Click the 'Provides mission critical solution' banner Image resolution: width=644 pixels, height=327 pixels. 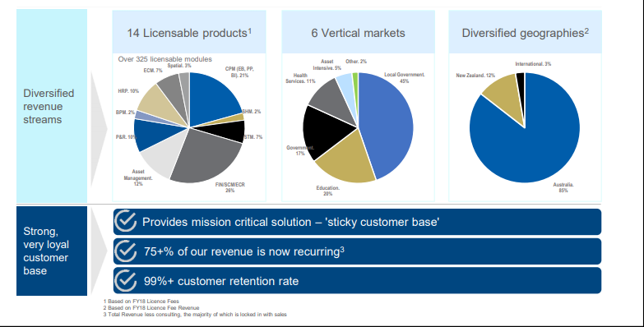tap(357, 222)
